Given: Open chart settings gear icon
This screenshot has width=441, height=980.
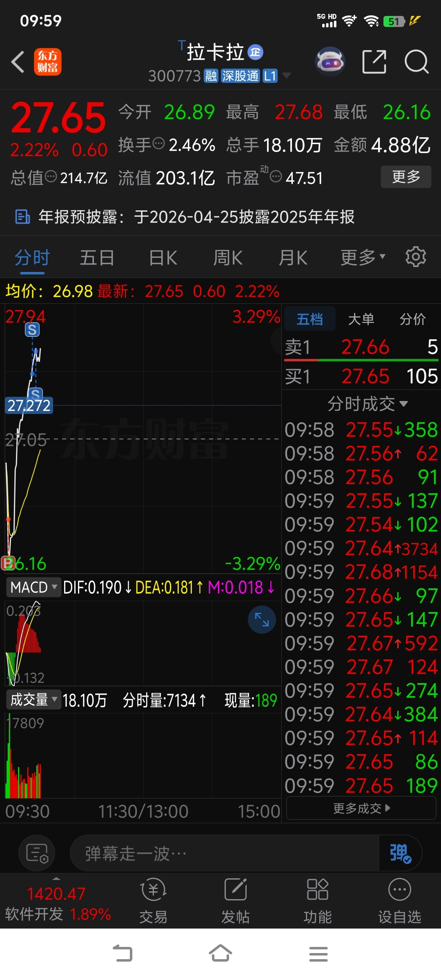Looking at the screenshot, I should click(x=416, y=257).
